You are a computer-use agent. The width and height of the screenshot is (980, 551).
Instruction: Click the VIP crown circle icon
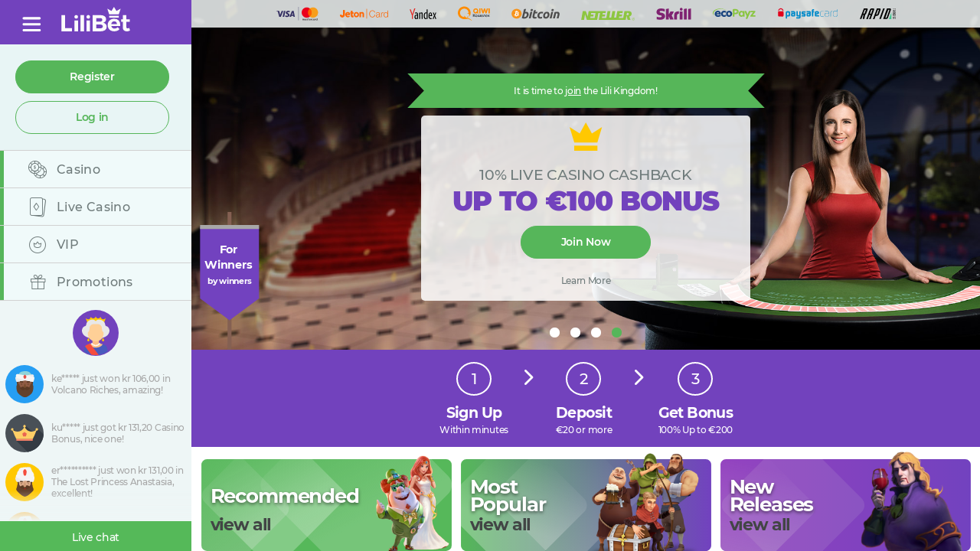(38, 244)
